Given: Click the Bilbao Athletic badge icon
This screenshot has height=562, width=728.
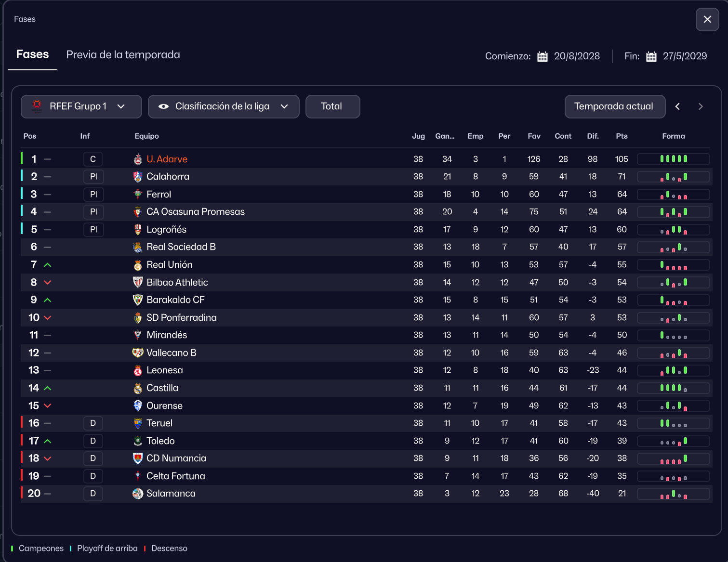Looking at the screenshot, I should pyautogui.click(x=138, y=283).
